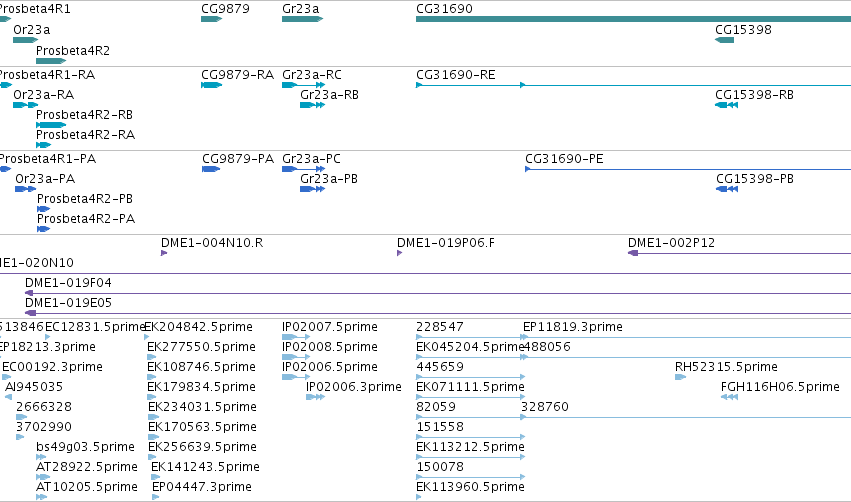
Task: Click the DME1-019E05 clone label
Action: [x=68, y=303]
